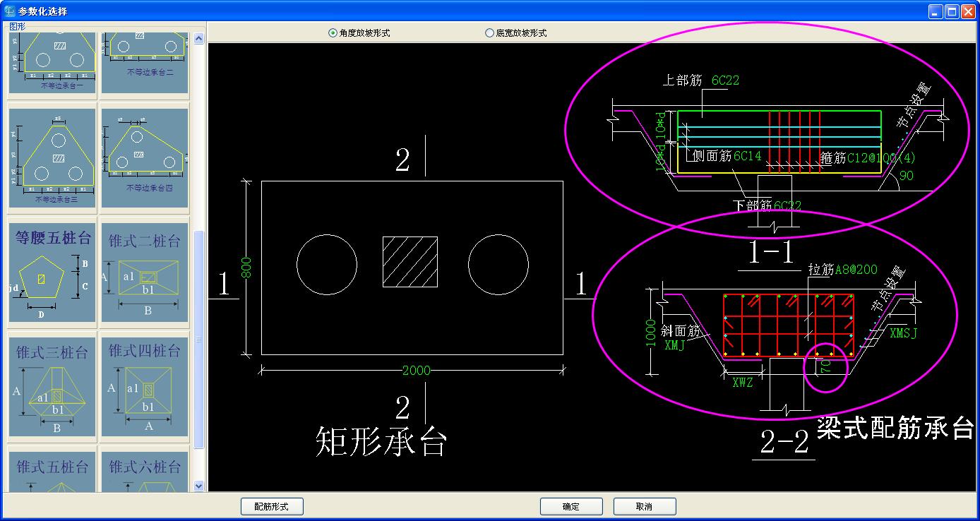
Task: Select the 锥式四桩台 thumbnail
Action: pyautogui.click(x=145, y=387)
